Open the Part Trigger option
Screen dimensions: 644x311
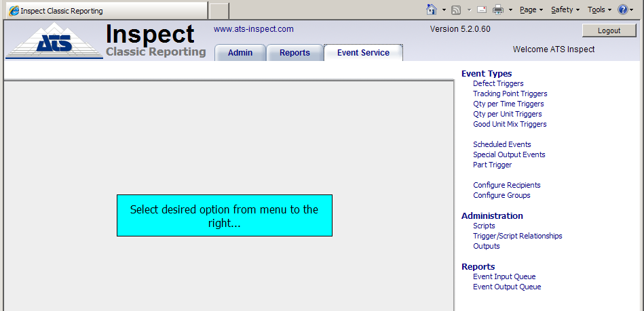pyautogui.click(x=493, y=165)
